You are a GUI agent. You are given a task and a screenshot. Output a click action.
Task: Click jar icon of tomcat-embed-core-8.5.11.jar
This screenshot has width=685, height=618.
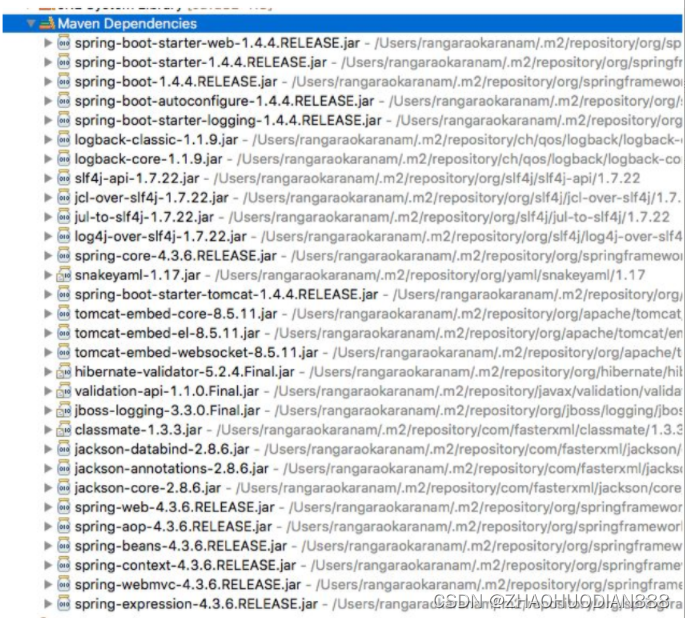(64, 314)
